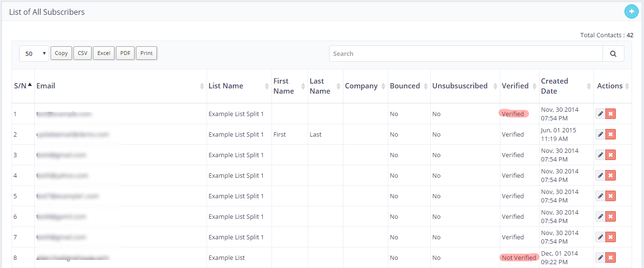Image resolution: width=644 pixels, height=268 pixels.
Task: Export subscribers to Excel
Action: point(104,53)
